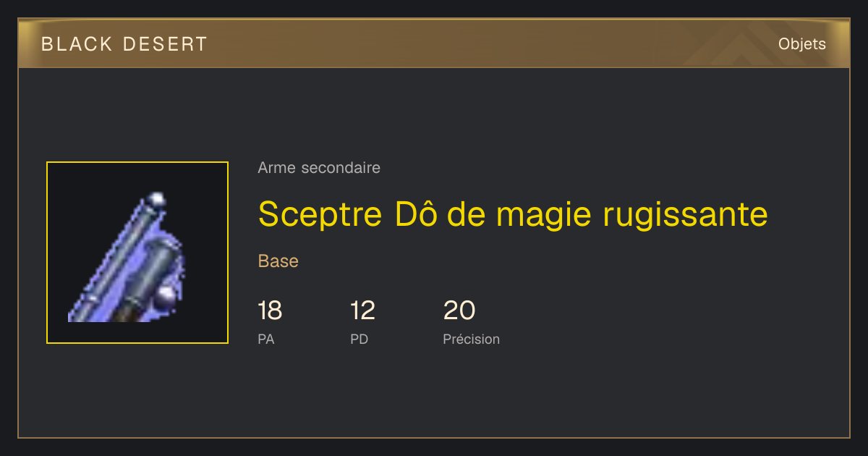Click the gold header banner
Screen dimensions: 868x456
[x=434, y=43]
